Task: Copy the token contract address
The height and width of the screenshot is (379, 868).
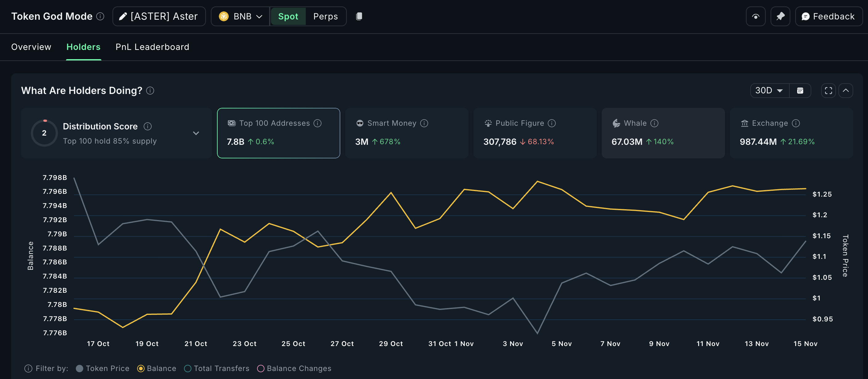Action: (x=359, y=16)
